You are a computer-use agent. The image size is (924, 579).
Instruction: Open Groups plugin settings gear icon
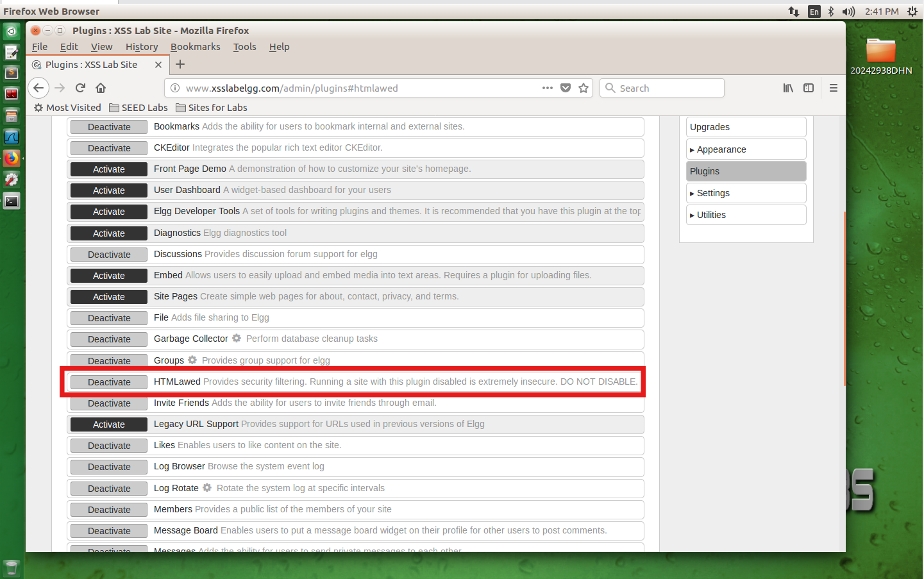point(192,360)
